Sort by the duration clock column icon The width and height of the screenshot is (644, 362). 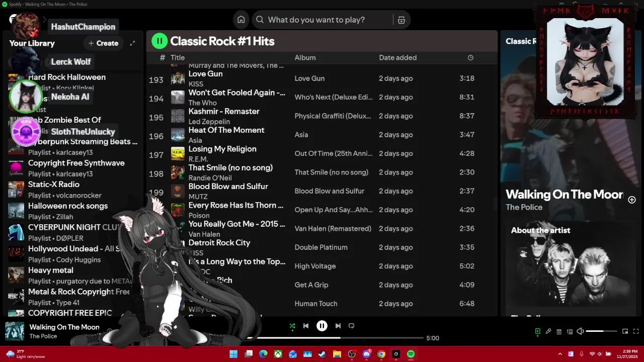[x=470, y=58]
